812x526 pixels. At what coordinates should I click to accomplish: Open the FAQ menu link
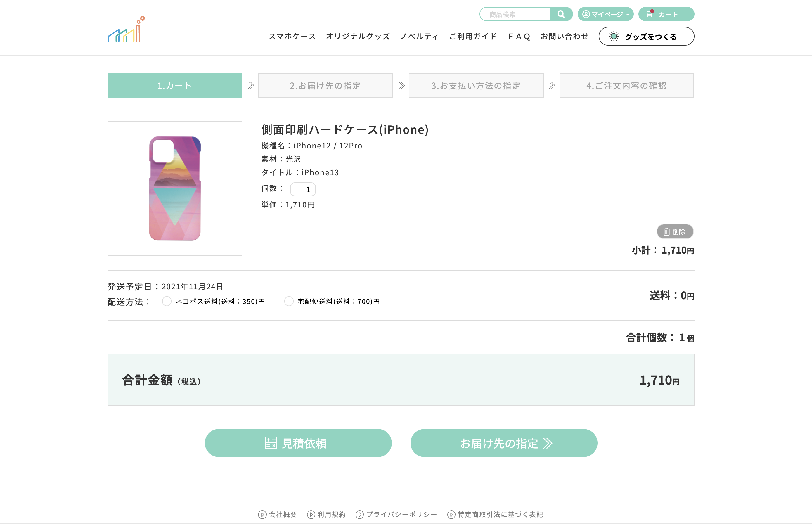pyautogui.click(x=519, y=36)
